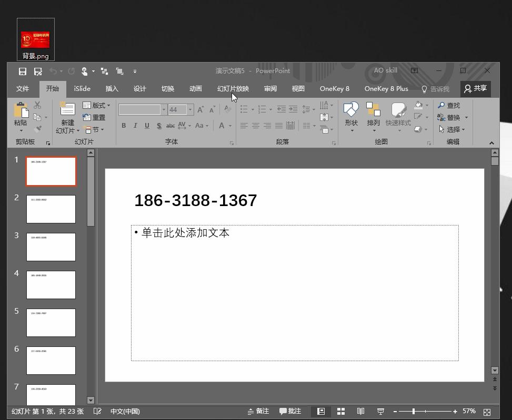Toggle Italic formatting
This screenshot has height=420, width=512.
click(135, 126)
